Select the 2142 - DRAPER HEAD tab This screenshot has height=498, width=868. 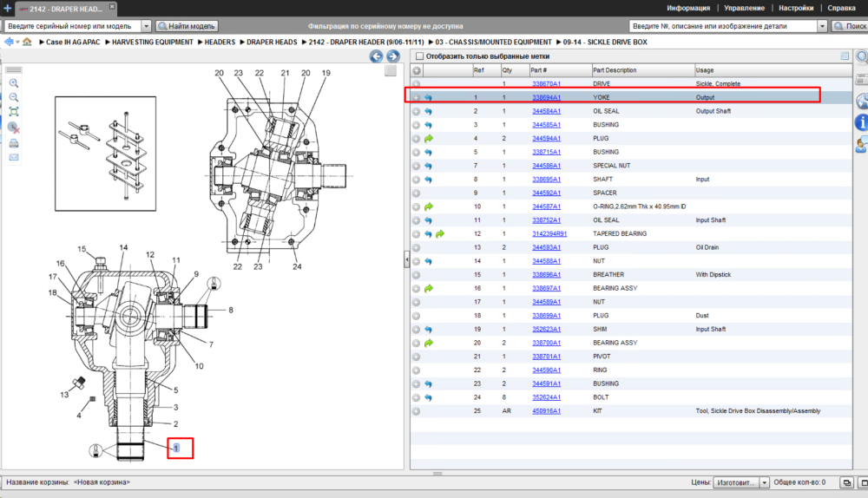65,9
